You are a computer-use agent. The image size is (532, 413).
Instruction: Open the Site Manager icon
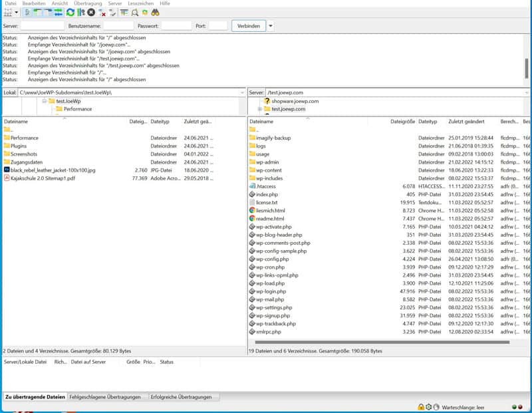(8, 13)
